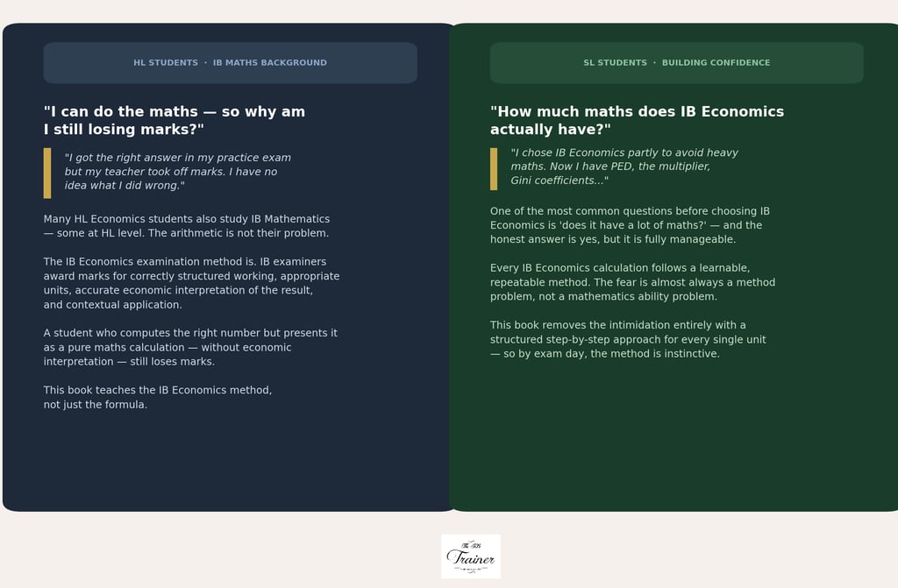
Task: Click the paragraph starting "One of the most common"
Action: (630, 225)
